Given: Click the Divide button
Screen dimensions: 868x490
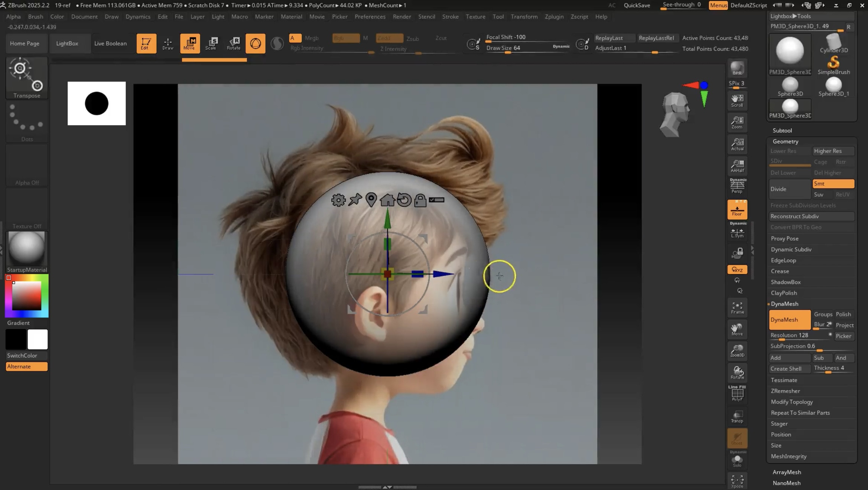Looking at the screenshot, I should 790,189.
